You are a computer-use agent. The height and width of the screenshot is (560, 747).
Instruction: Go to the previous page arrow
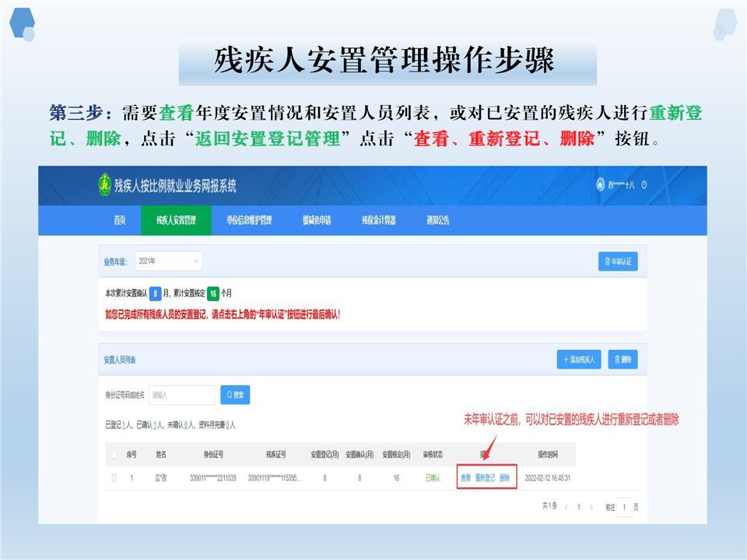point(566,507)
